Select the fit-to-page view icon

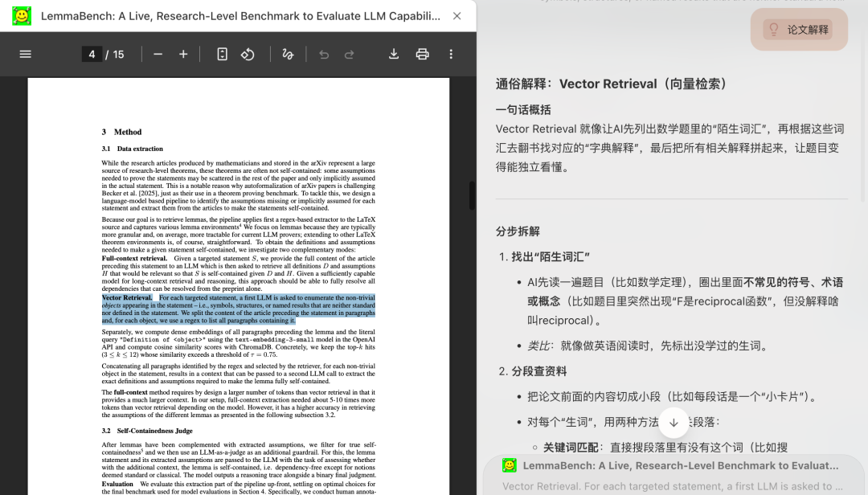[x=222, y=54]
